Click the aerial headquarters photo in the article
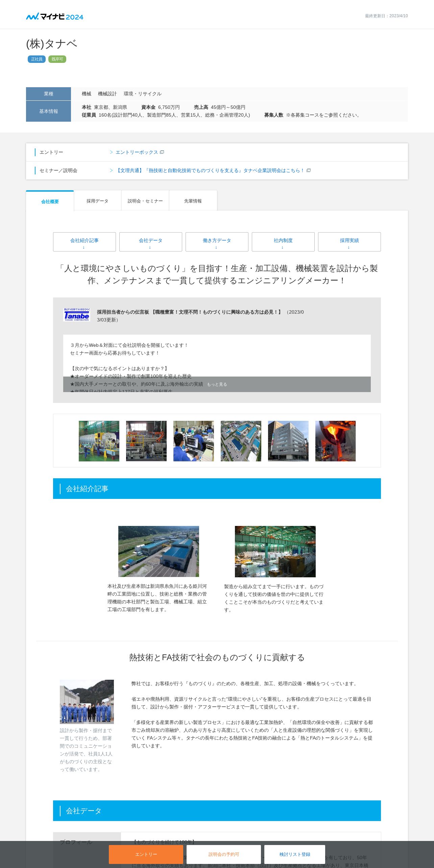 pyautogui.click(x=159, y=551)
